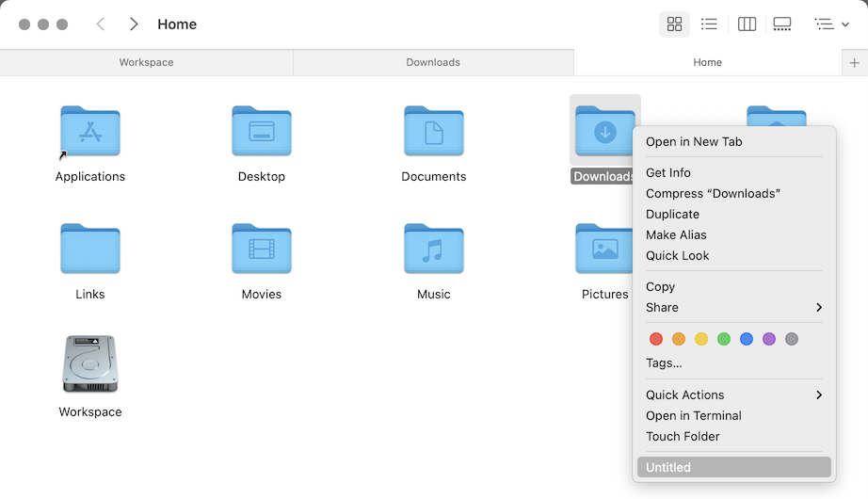
Task: Expand the Quick Actions submenu
Action: pos(734,395)
